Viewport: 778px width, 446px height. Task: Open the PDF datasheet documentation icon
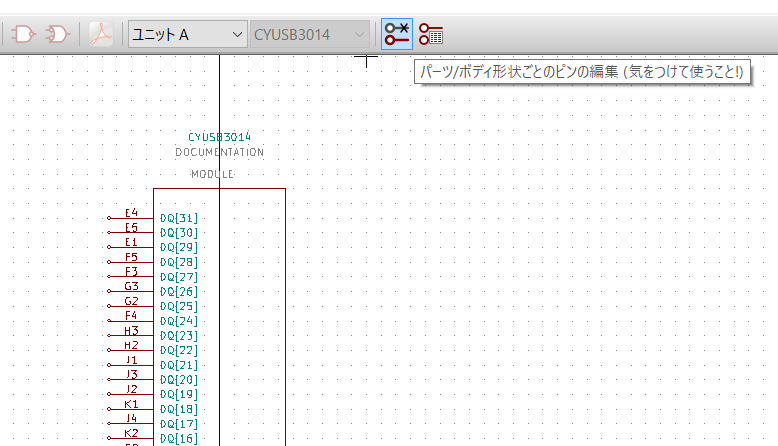pos(101,34)
